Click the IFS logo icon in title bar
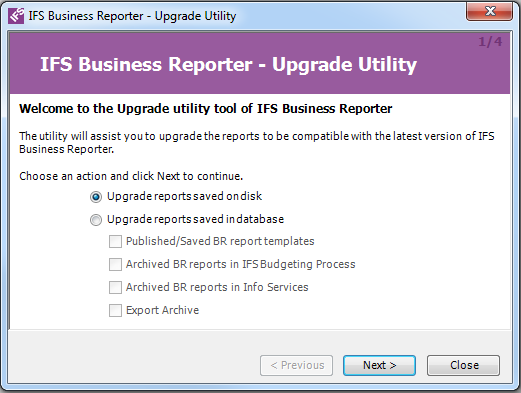521x393 pixels. (x=16, y=16)
